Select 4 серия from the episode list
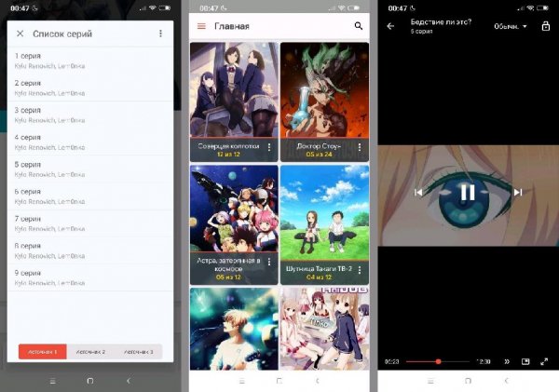Viewport: 559px width, 392px height. pos(90,142)
